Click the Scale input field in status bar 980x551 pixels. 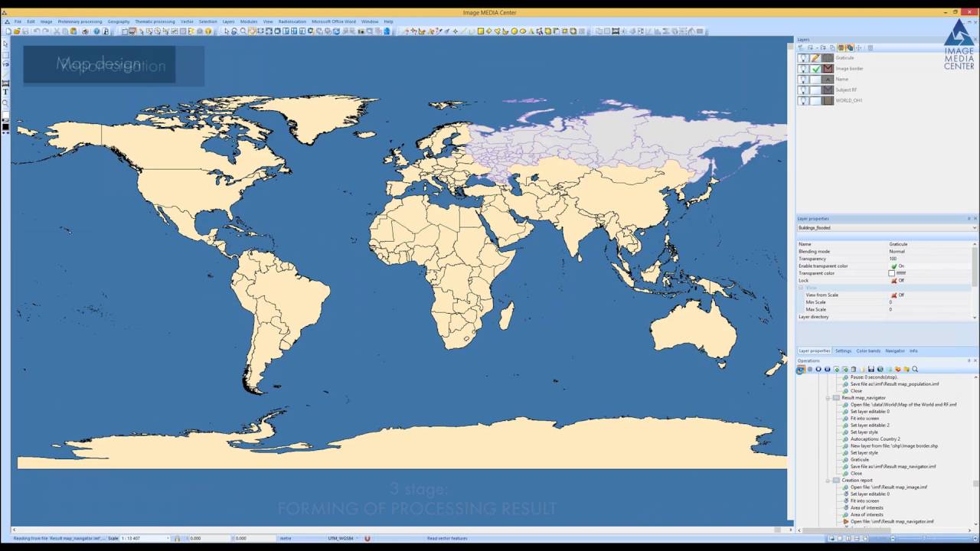pos(145,538)
